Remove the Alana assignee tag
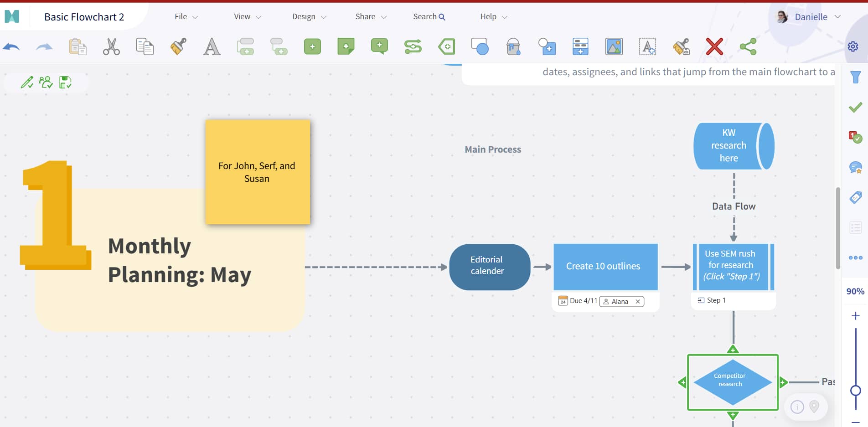This screenshot has width=868, height=427. pos(638,302)
